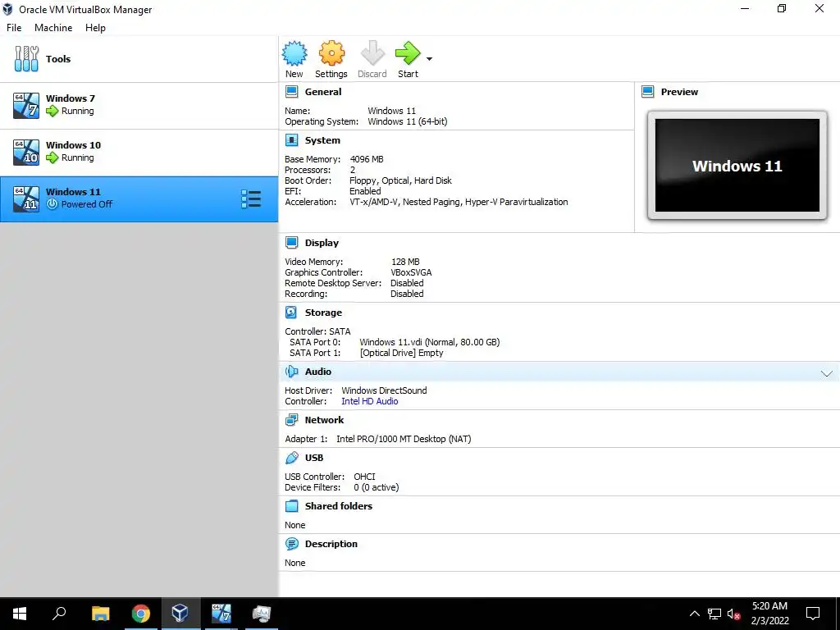Click the Storage section disk icon
The image size is (840, 630).
point(291,313)
